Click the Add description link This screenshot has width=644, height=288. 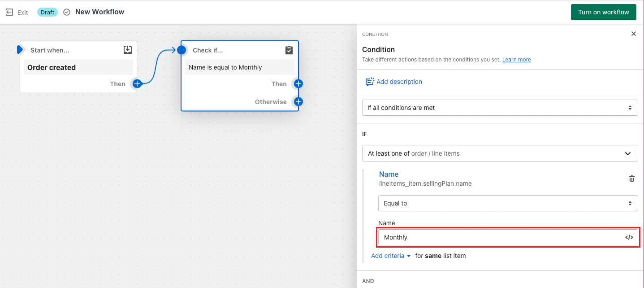(x=399, y=82)
